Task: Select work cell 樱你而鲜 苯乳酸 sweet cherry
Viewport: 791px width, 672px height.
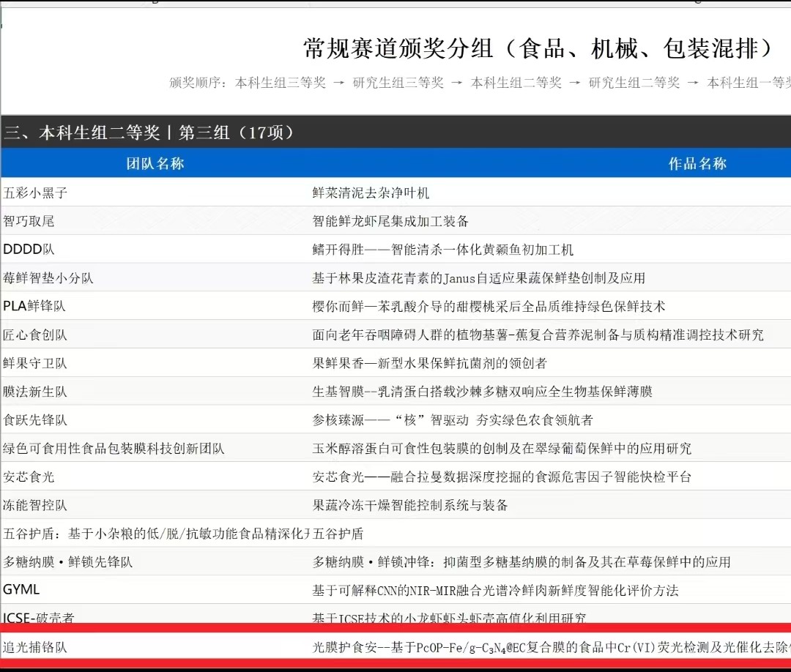Action: coord(489,306)
